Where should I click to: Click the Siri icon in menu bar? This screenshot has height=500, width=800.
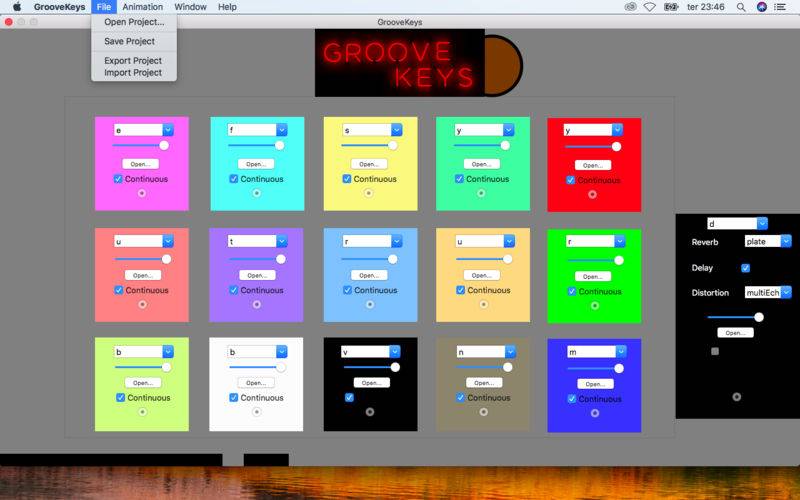coord(762,7)
